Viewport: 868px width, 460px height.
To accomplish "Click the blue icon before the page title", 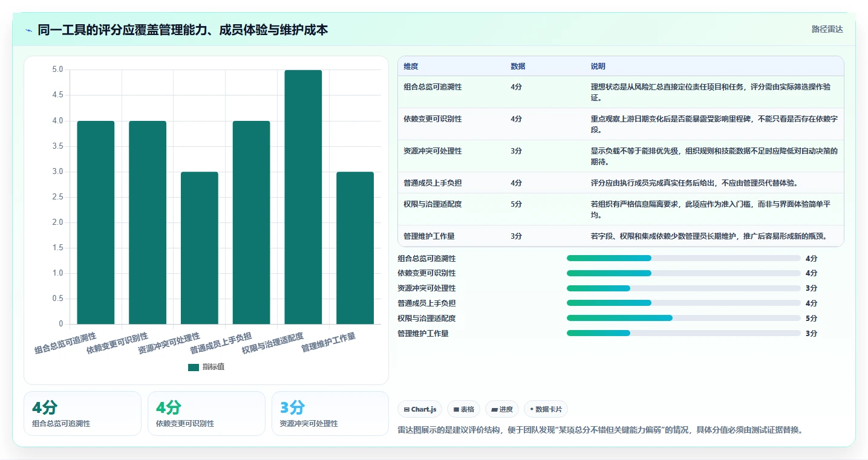I will point(29,30).
